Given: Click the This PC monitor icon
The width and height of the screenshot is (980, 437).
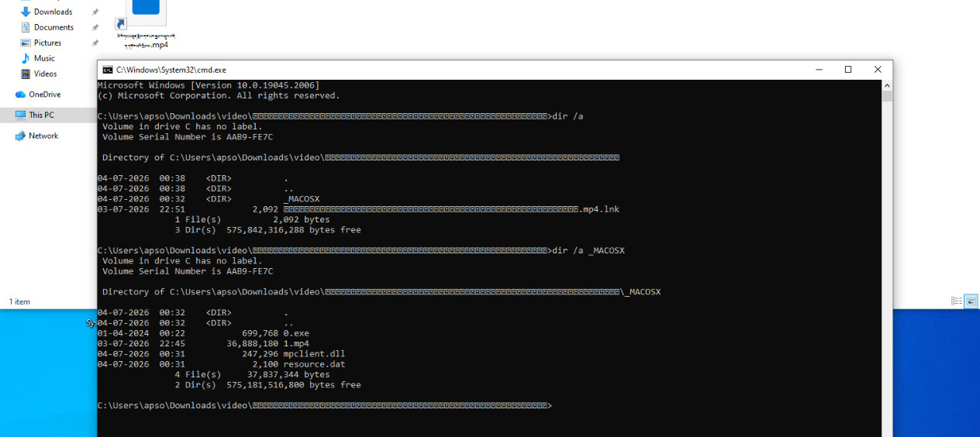Looking at the screenshot, I should [20, 115].
